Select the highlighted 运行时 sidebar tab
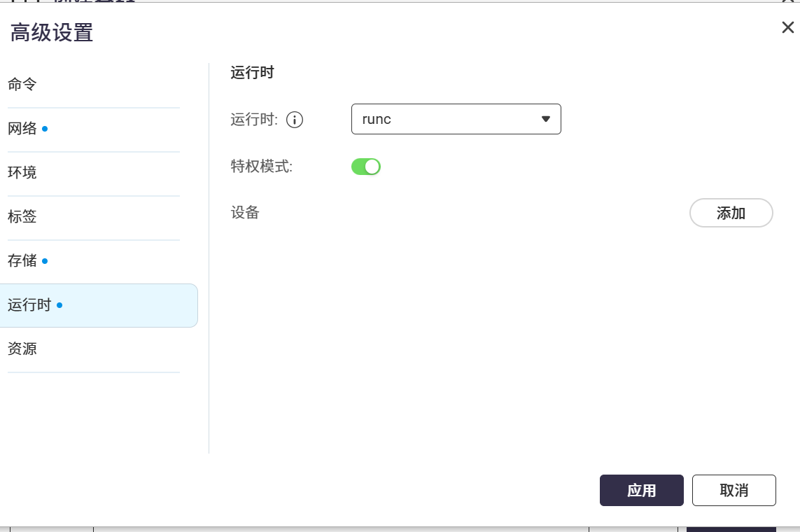 [29, 305]
